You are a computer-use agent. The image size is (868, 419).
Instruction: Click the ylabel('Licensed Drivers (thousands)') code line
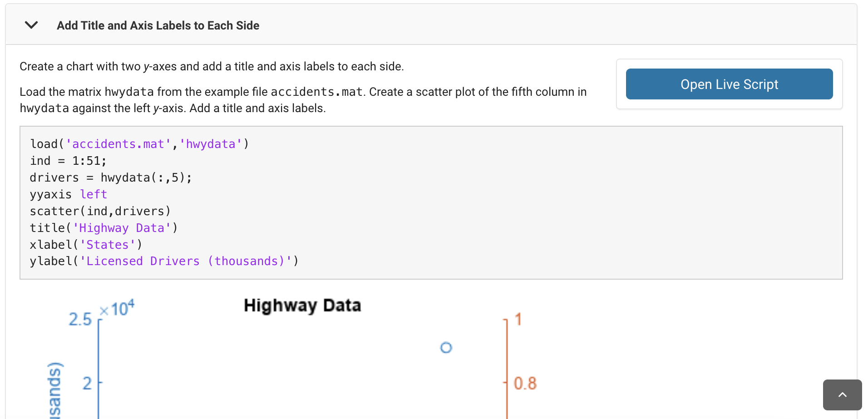tap(164, 261)
